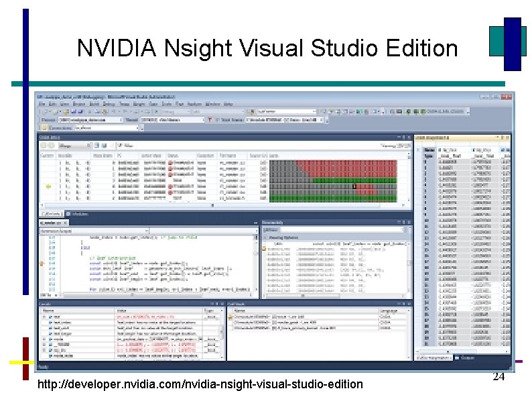Expand Viewing Options in Disassembly
This screenshot has width=532, height=399.
tap(265, 237)
